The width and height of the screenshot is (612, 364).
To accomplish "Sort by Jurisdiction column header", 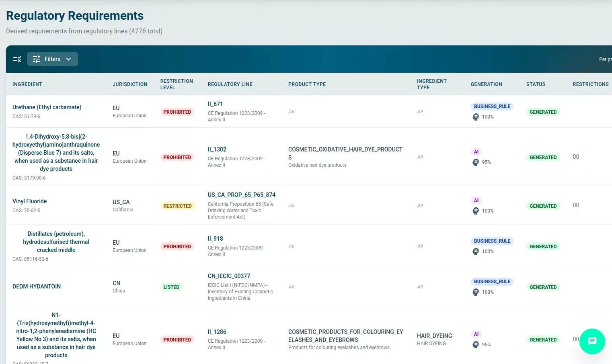I will coord(130,84).
